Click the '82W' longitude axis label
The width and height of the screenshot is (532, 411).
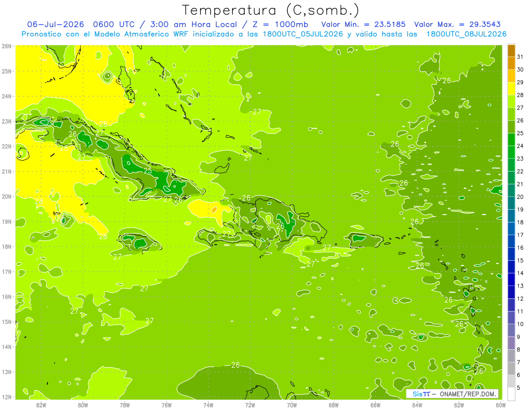click(41, 405)
